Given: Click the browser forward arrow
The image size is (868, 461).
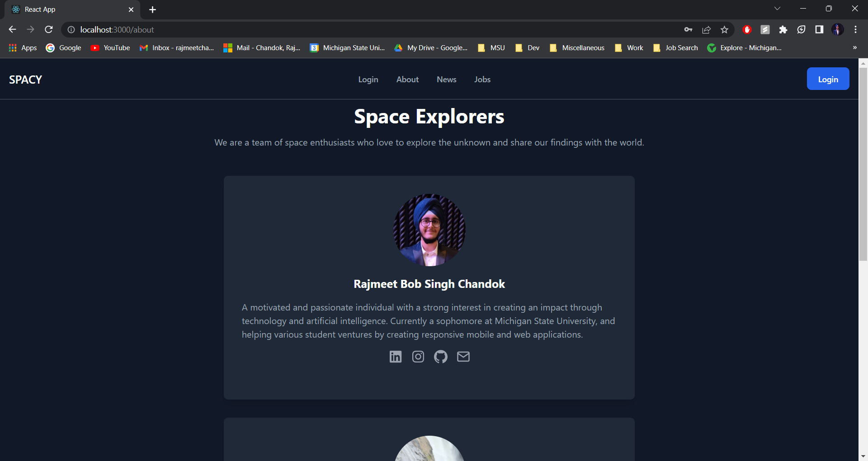Looking at the screenshot, I should click(30, 29).
